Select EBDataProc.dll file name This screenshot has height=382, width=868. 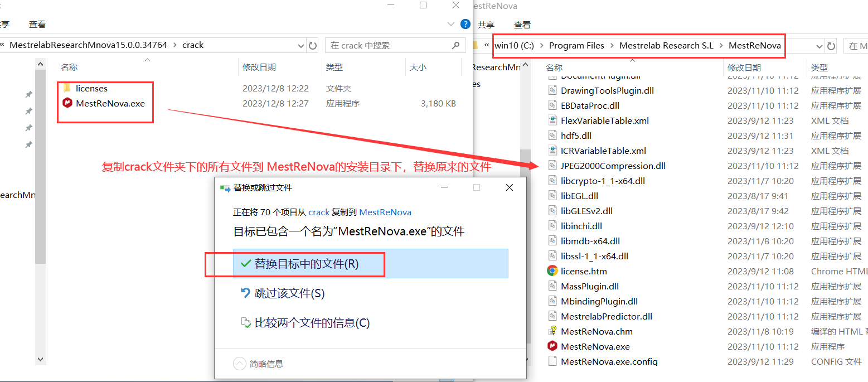590,105
